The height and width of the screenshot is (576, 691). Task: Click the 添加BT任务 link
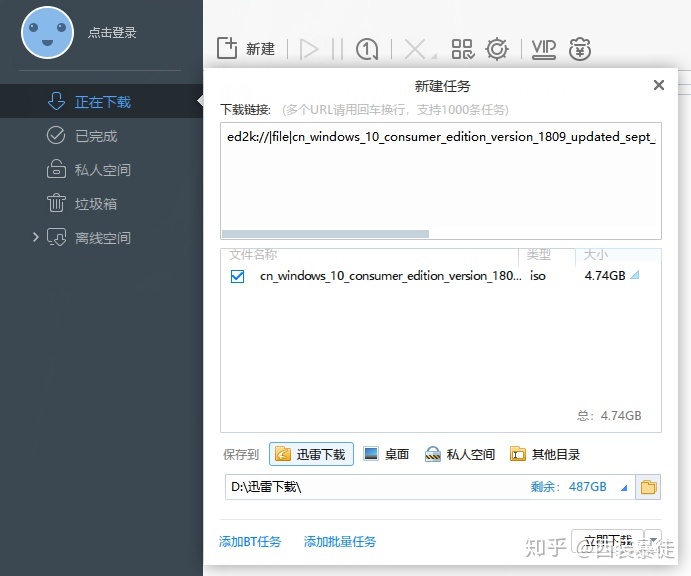250,541
